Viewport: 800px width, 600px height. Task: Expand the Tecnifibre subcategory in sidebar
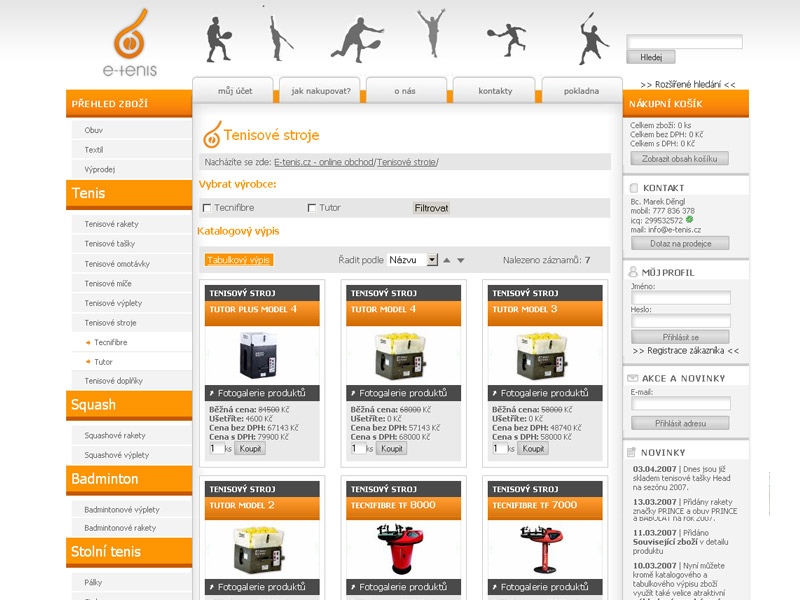[110, 342]
